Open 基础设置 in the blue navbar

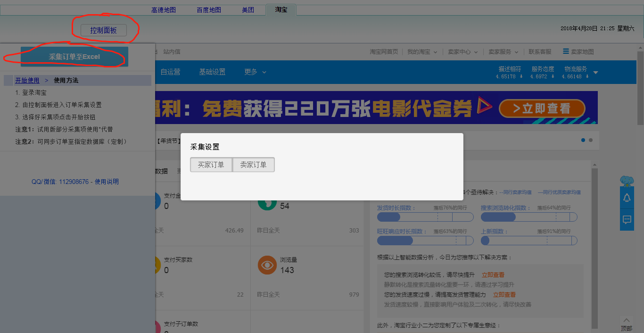(212, 72)
